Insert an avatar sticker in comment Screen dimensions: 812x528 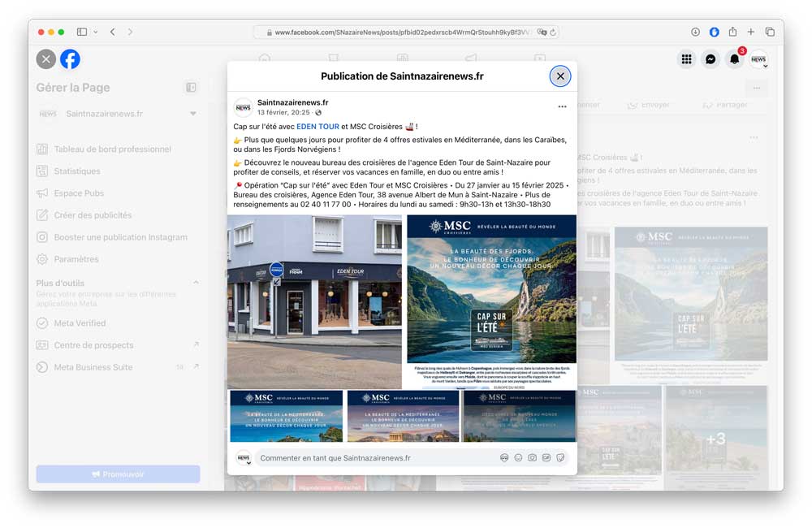[x=504, y=458]
